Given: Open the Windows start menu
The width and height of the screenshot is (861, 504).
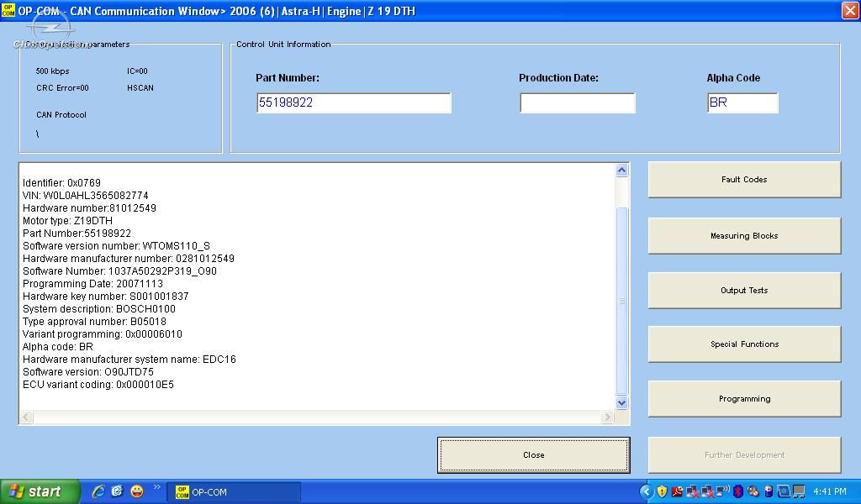Looking at the screenshot, I should point(40,491).
